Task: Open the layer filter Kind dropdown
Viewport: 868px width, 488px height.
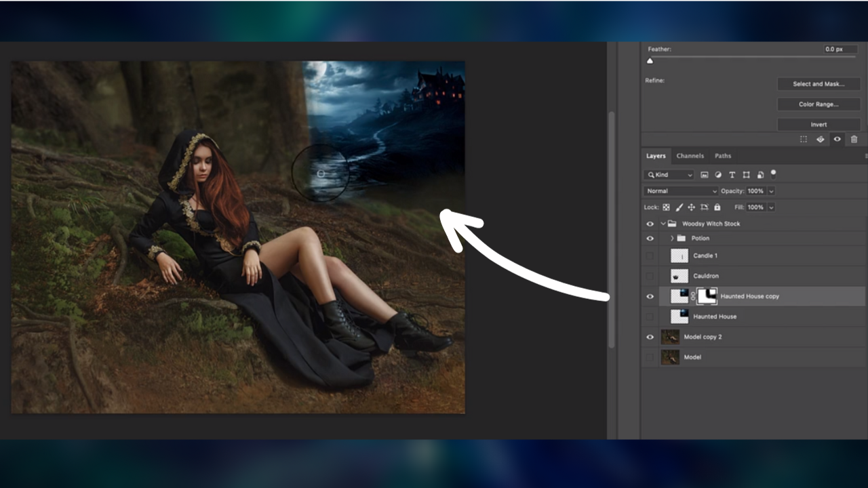Action: click(x=669, y=175)
